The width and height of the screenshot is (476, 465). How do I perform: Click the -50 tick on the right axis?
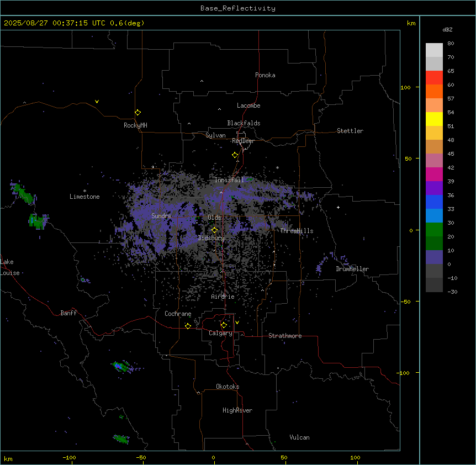pyautogui.click(x=405, y=302)
